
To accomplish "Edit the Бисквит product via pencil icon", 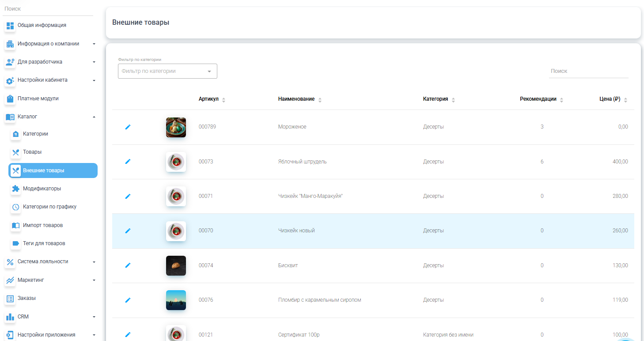I will coord(128,265).
